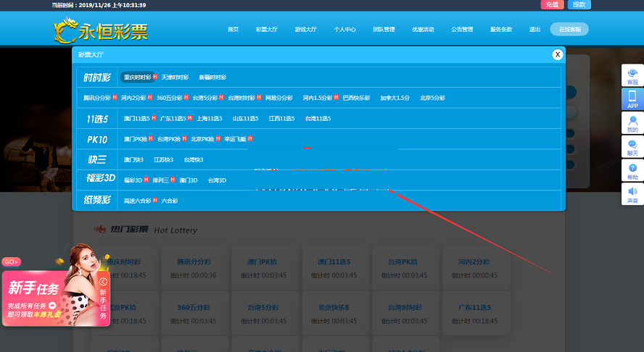Open the 我的 profile sidebar icon

click(x=632, y=123)
